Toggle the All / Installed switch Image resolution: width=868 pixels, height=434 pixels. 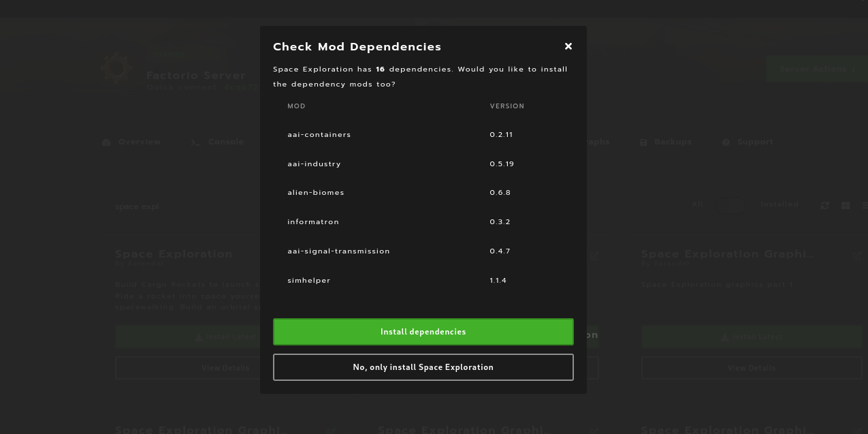coord(731,204)
